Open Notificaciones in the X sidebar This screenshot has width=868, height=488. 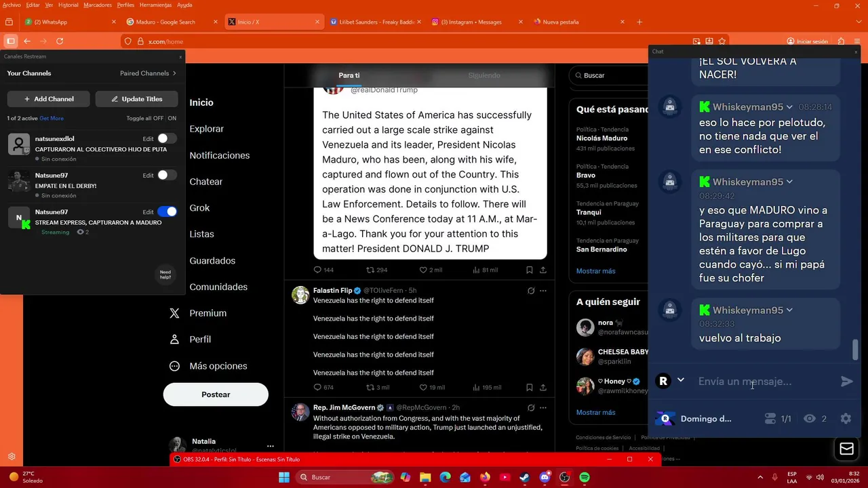[219, 155]
